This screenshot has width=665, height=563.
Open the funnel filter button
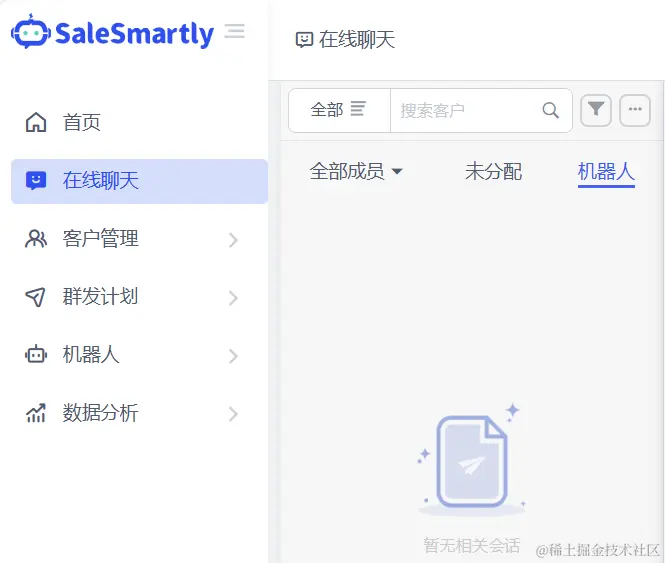(596, 110)
